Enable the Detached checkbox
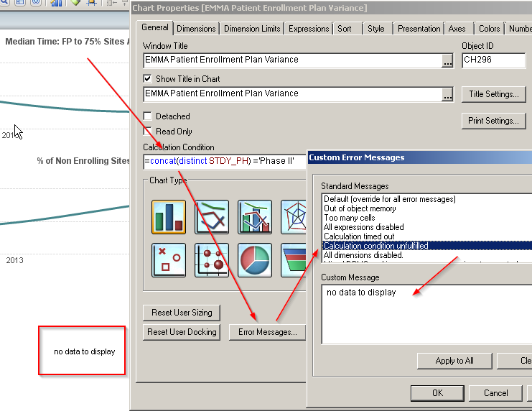 pyautogui.click(x=147, y=116)
